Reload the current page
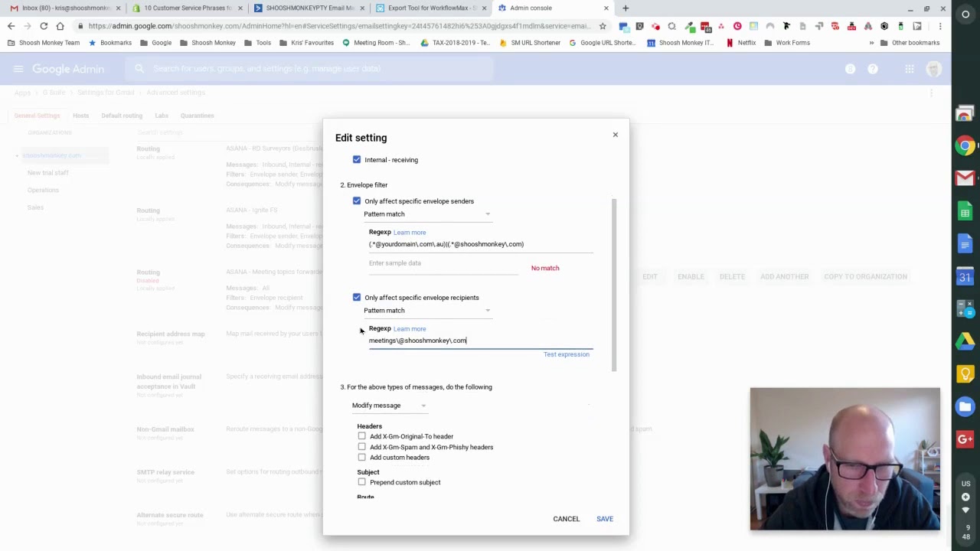 coord(44,26)
